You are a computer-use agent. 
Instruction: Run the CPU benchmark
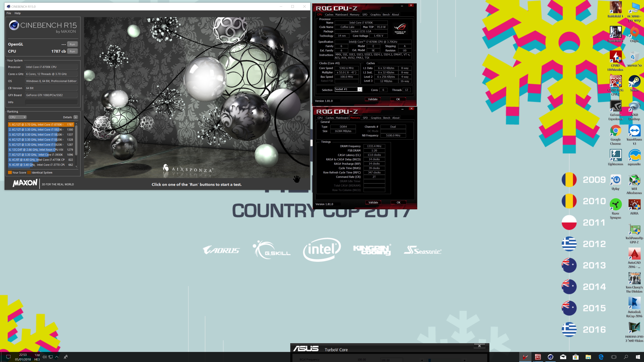[x=72, y=51]
